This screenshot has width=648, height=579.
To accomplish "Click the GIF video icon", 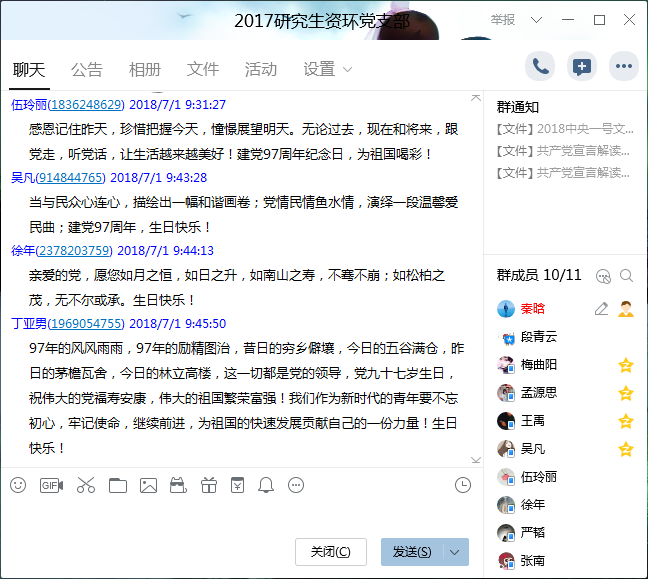I will point(51,485).
